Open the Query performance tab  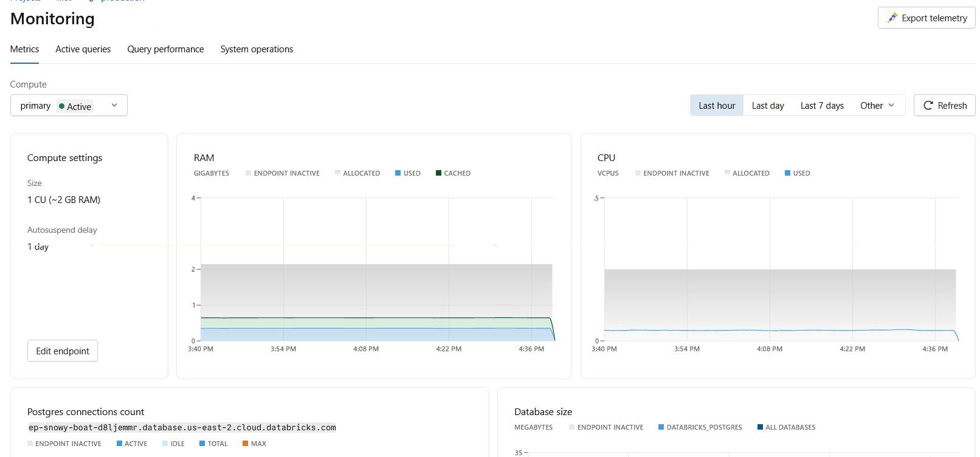pos(165,49)
